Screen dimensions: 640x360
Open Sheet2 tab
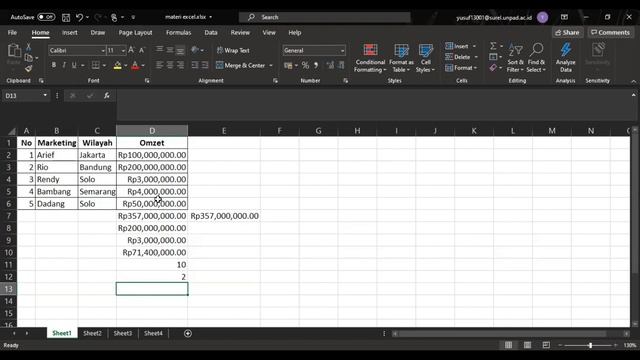(x=92, y=333)
